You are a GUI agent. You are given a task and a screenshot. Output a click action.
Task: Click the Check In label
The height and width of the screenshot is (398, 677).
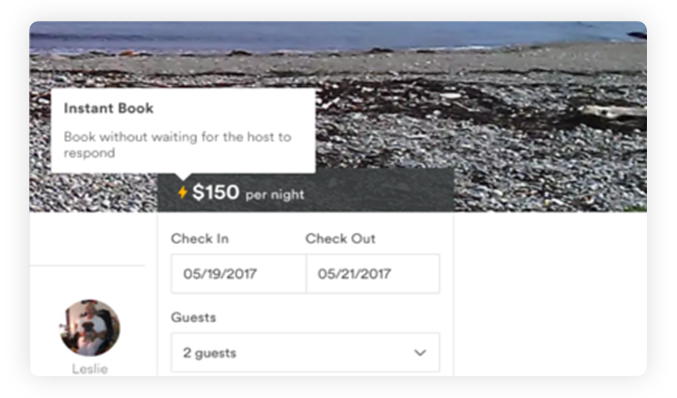199,238
